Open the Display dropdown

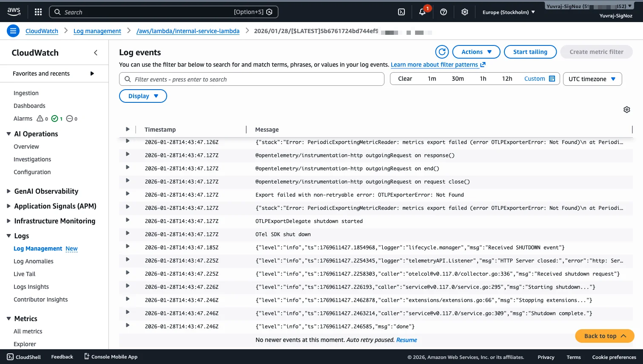tap(143, 96)
